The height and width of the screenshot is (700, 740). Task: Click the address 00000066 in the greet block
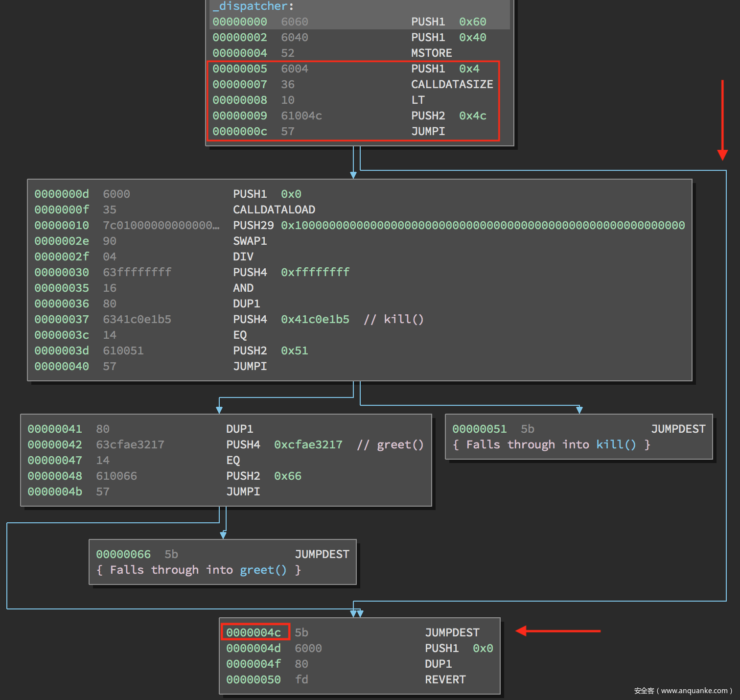(123, 554)
